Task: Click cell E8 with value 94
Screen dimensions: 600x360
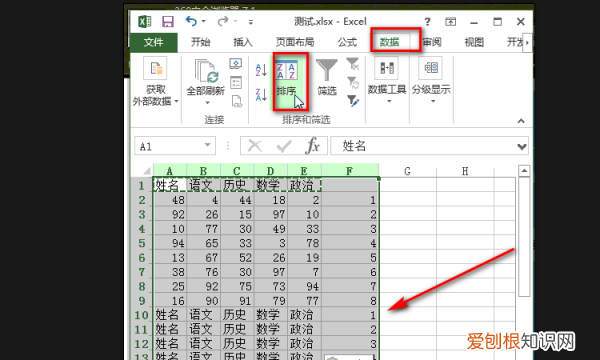Action: click(x=304, y=286)
